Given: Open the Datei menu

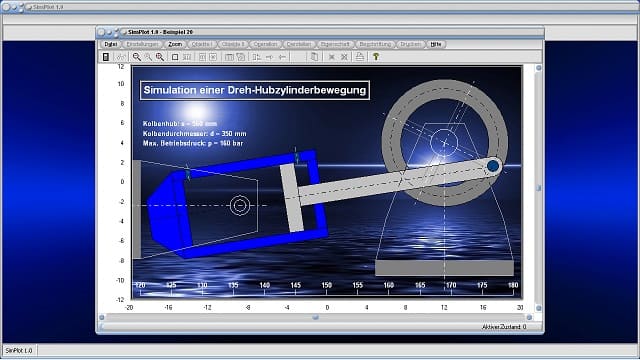Looking at the screenshot, I should 110,44.
